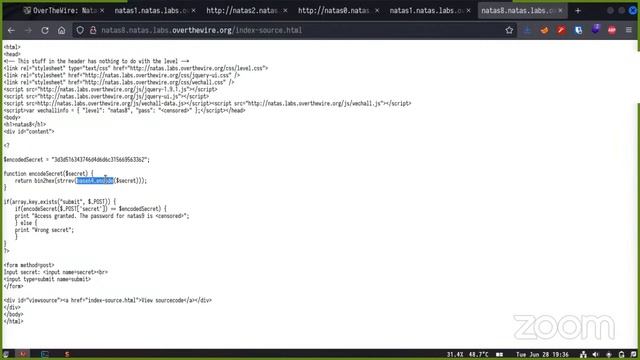Click the <h1>natas8</h1> line
Image resolution: width=640 pixels, height=360 pixels.
pos(25,124)
